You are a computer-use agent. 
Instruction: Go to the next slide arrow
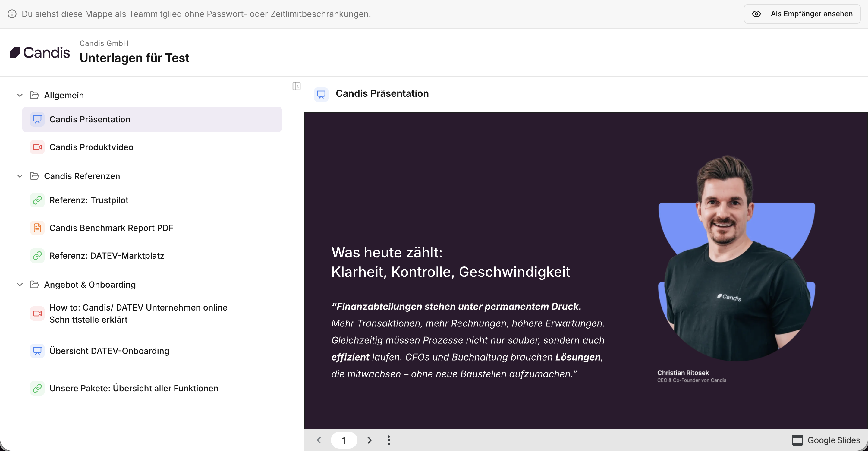[369, 440]
